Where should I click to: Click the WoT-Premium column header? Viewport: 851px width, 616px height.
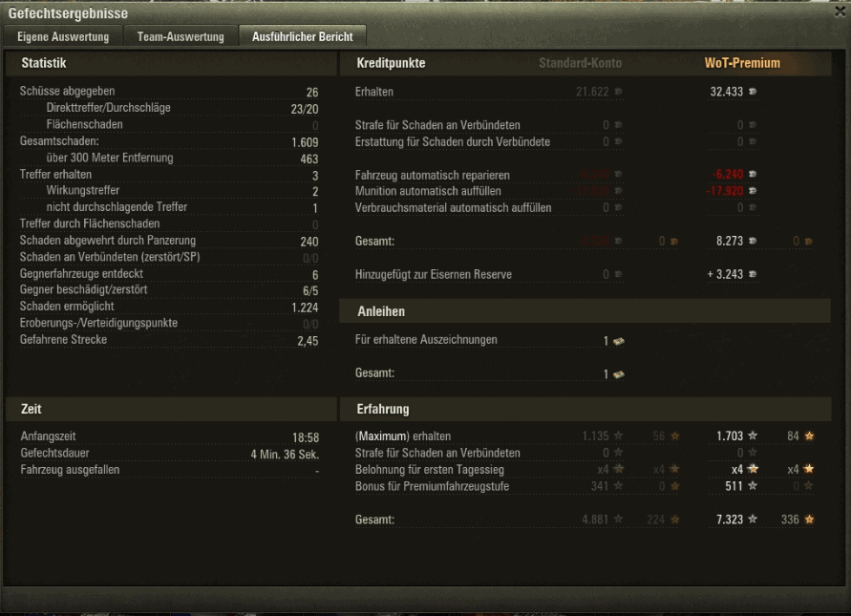coord(742,63)
